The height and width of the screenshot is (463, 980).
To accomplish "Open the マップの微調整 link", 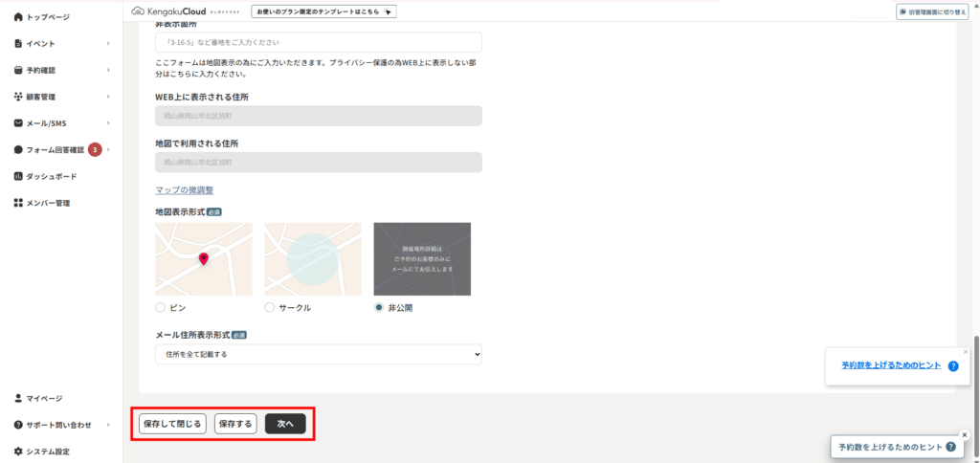I will 184,190.
